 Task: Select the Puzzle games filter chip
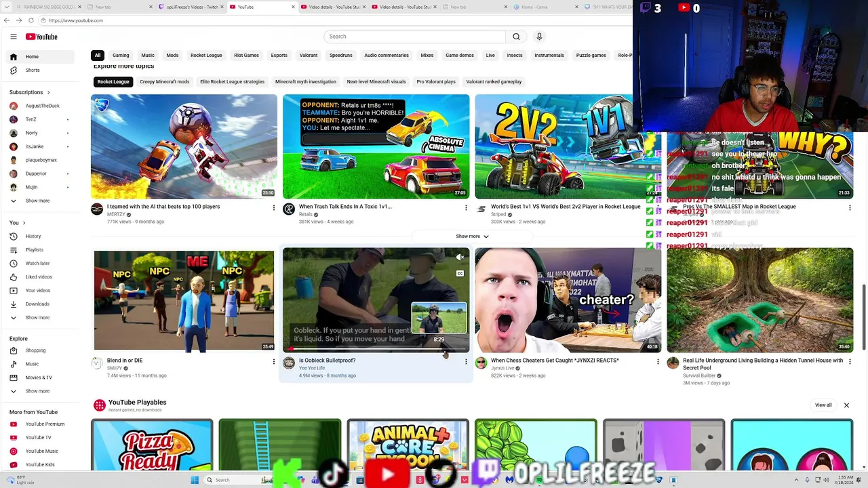pyautogui.click(x=591, y=56)
